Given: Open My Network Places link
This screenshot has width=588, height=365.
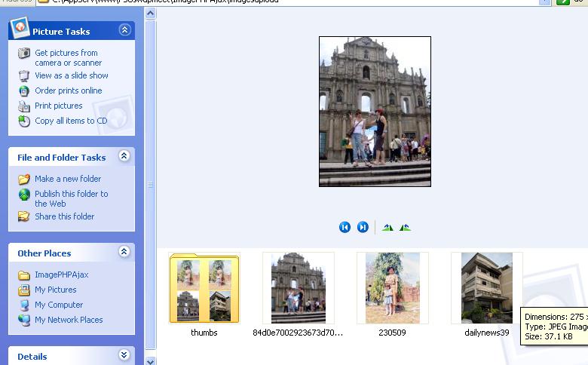Looking at the screenshot, I should (69, 320).
